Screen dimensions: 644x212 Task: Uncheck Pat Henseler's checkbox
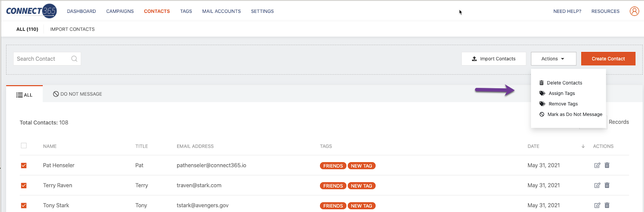click(24, 165)
